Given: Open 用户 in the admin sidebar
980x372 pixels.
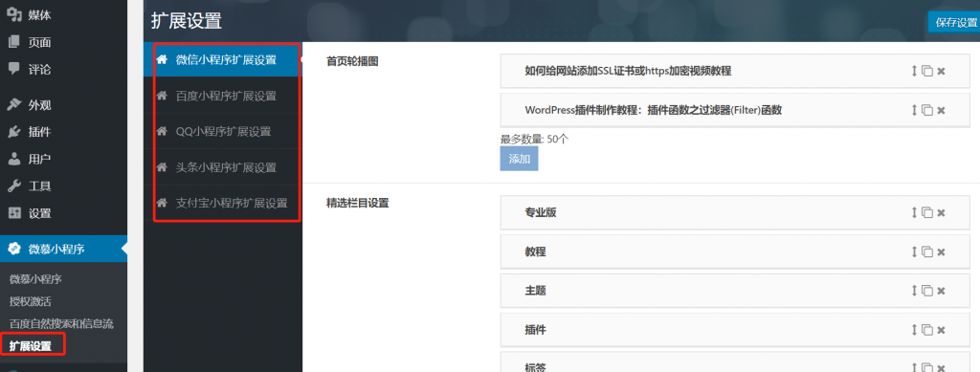Looking at the screenshot, I should pyautogui.click(x=63, y=159).
